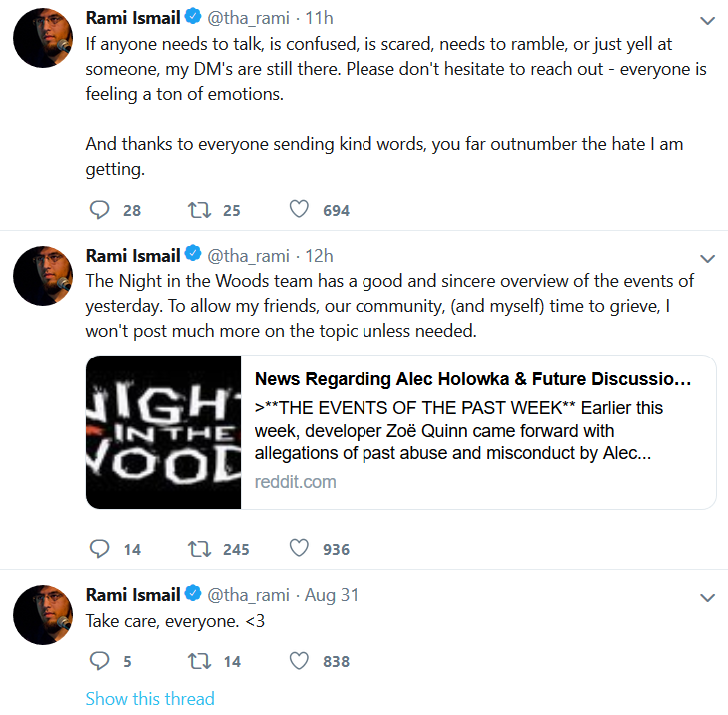Open the Aug 31 timestamp link
Screen dimensions: 728x715
click(332, 595)
